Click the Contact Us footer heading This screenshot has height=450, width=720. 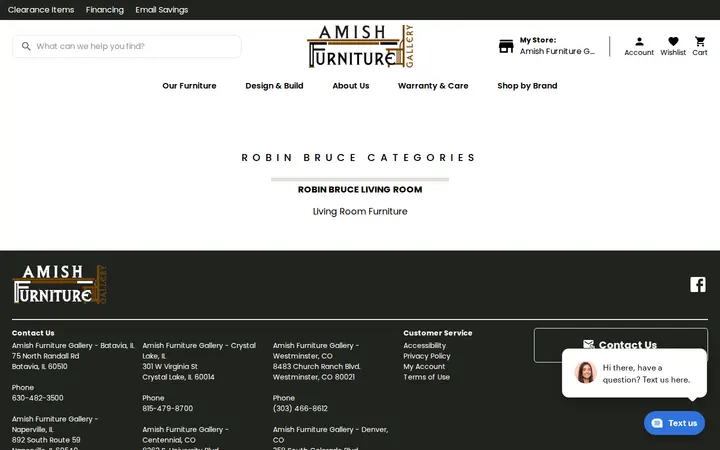pyautogui.click(x=33, y=333)
